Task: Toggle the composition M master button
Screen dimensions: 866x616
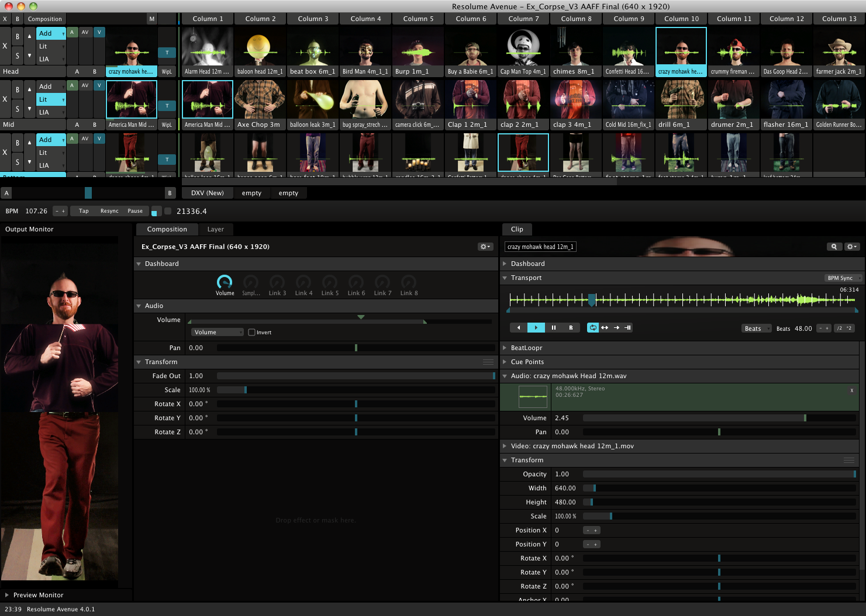Action: tap(152, 19)
